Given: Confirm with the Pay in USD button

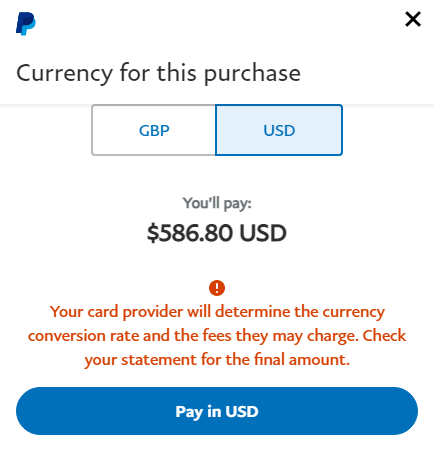Looking at the screenshot, I should (x=217, y=411).
